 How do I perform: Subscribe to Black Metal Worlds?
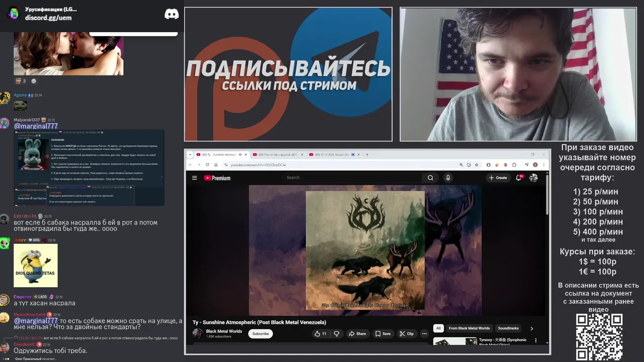(260, 333)
